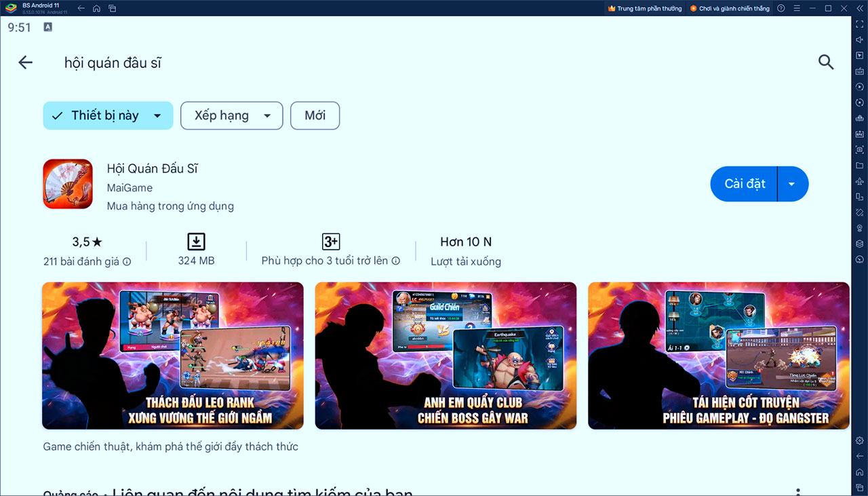Take a screenshot with the camera icon
The height and width of the screenshot is (496, 868).
coord(859,149)
